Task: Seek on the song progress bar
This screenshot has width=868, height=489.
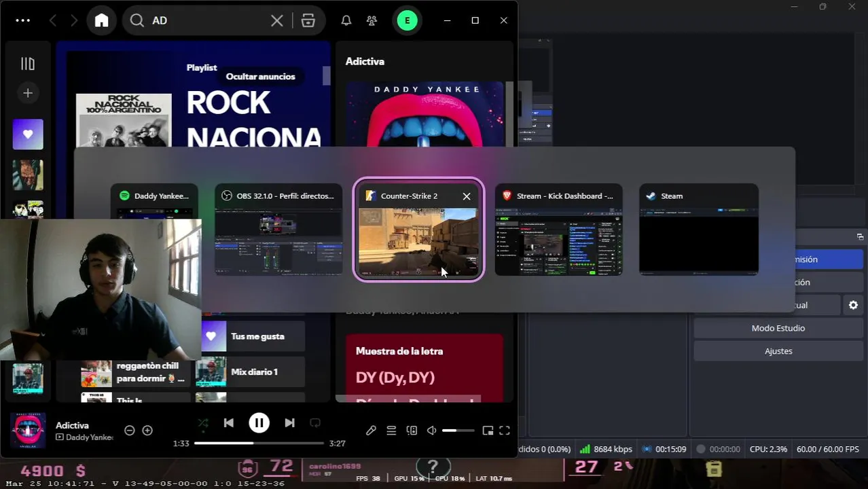Action: pyautogui.click(x=259, y=443)
